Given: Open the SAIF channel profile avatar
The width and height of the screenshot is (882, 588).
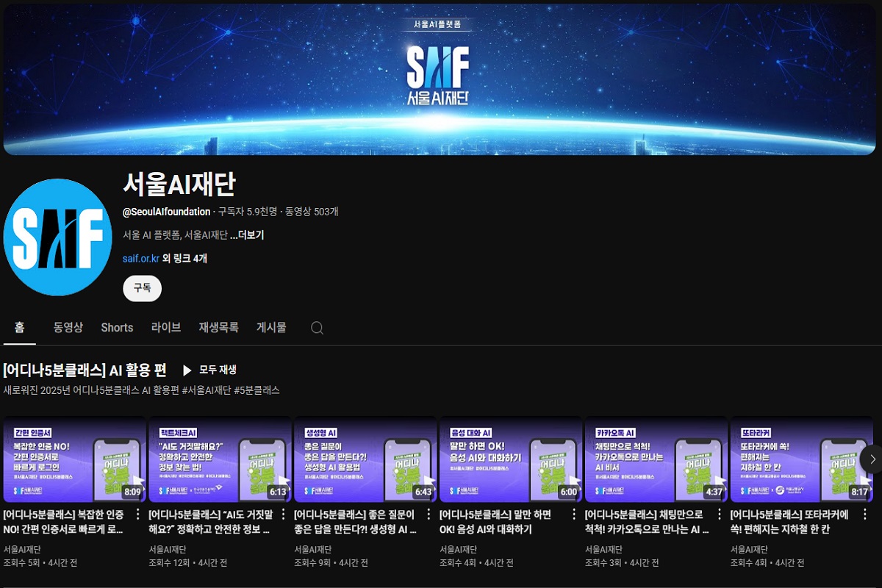Looking at the screenshot, I should [x=58, y=237].
